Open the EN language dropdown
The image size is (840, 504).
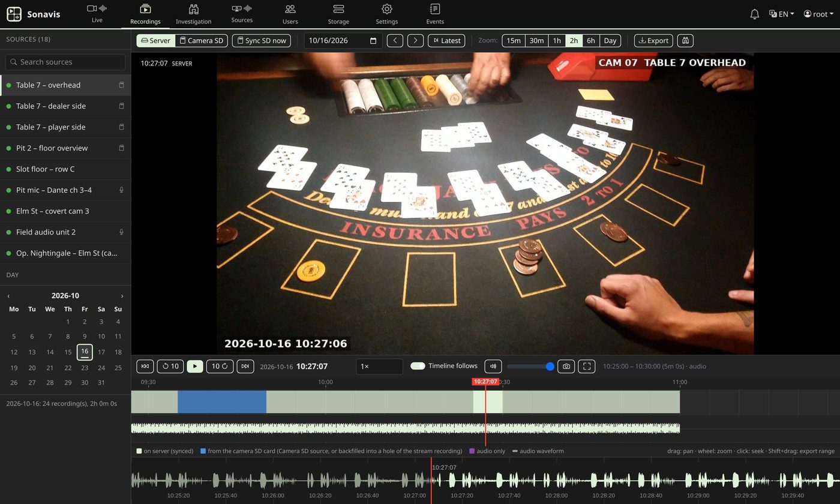tap(781, 14)
